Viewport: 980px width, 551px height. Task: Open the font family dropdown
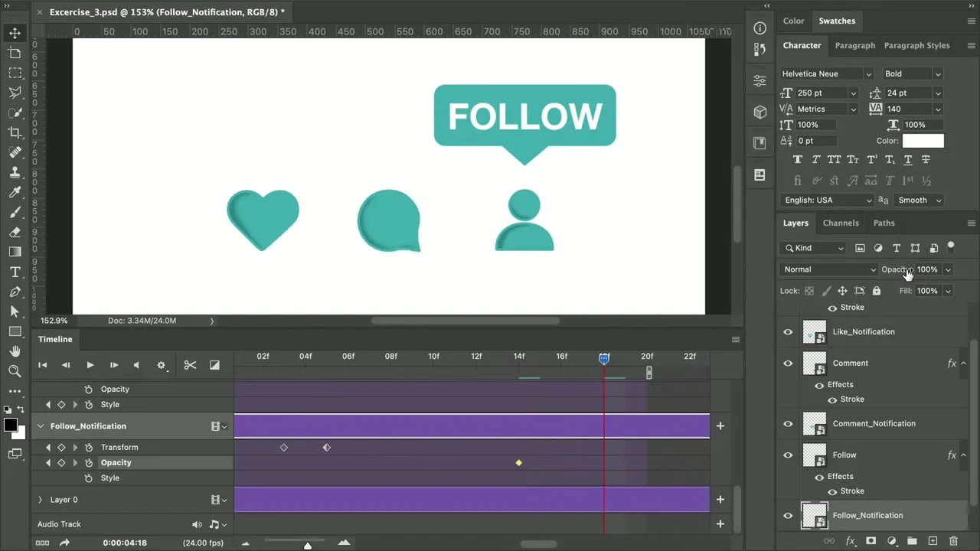(827, 74)
